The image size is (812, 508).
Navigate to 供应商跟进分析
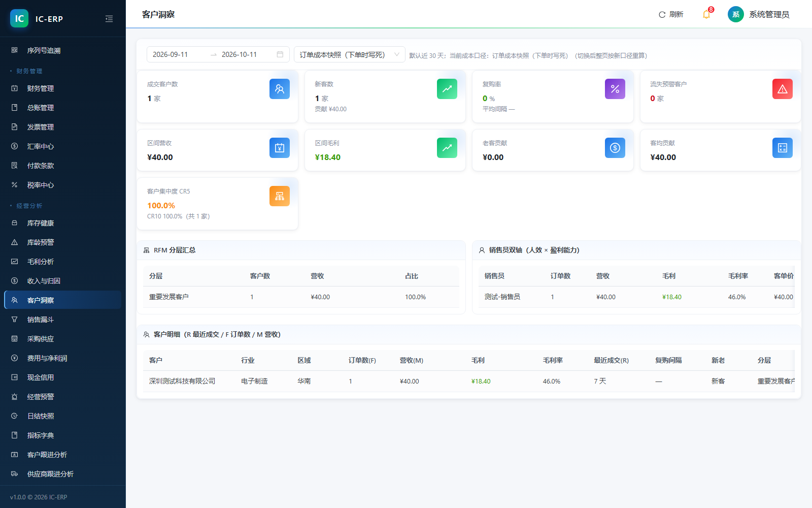click(63, 474)
